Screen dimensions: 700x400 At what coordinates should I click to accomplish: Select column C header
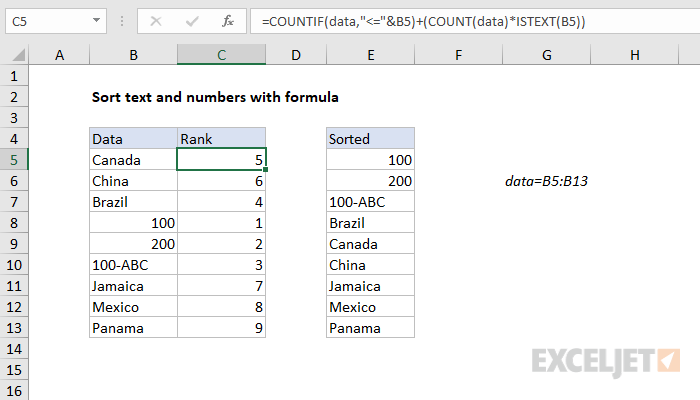(x=221, y=55)
